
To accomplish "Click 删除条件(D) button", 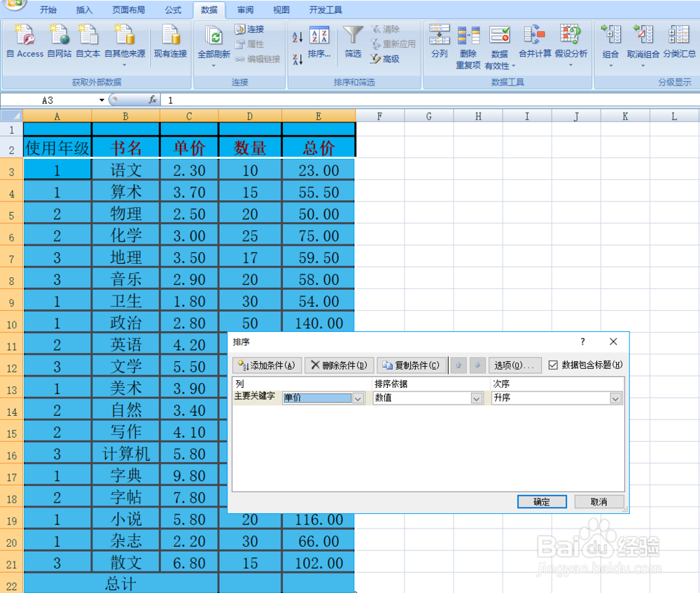I will [x=339, y=365].
